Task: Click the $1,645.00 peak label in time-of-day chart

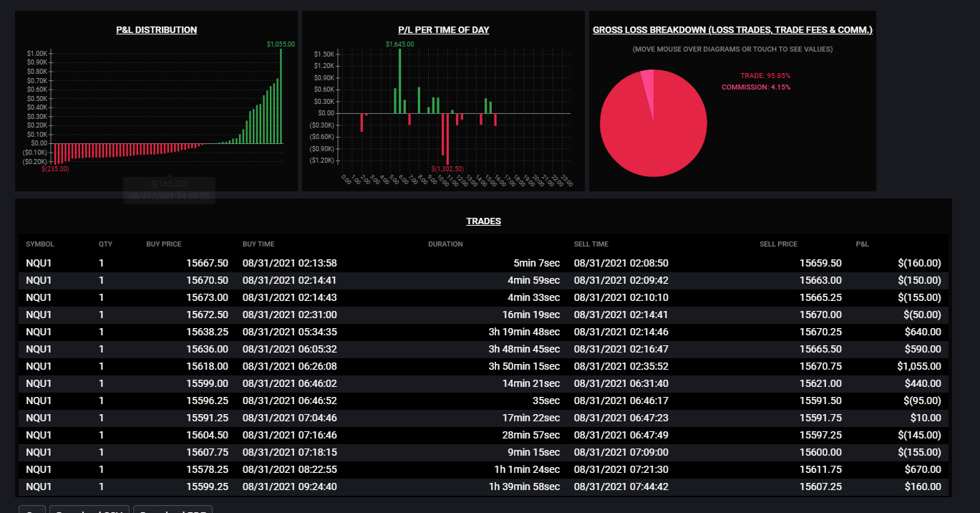Action: tap(400, 44)
